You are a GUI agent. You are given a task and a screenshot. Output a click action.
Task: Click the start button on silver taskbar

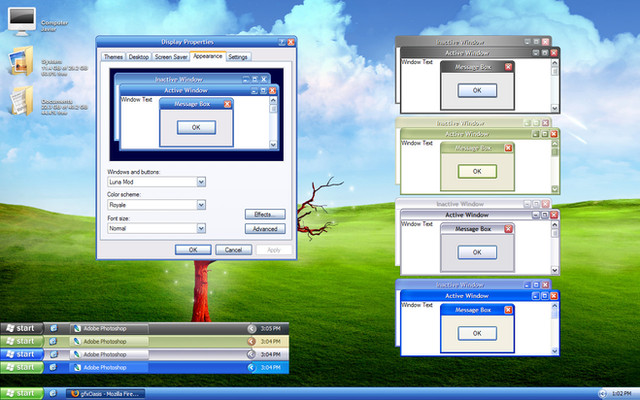coord(22,354)
